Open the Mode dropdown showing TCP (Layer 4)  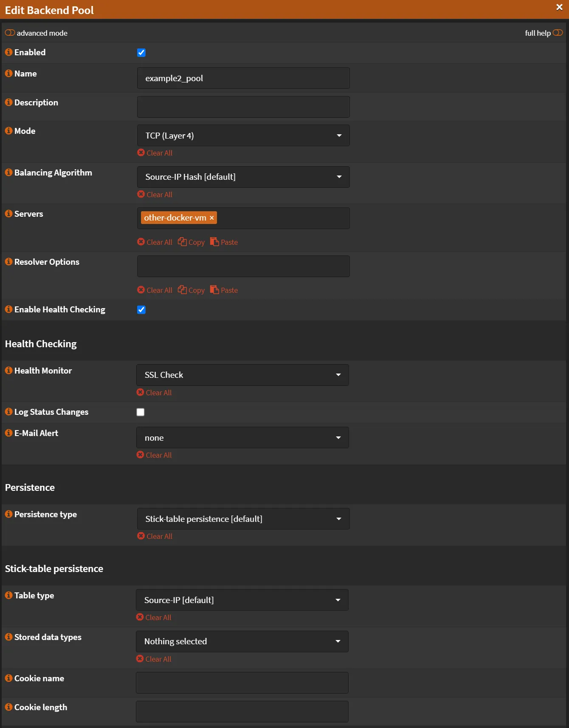243,136
